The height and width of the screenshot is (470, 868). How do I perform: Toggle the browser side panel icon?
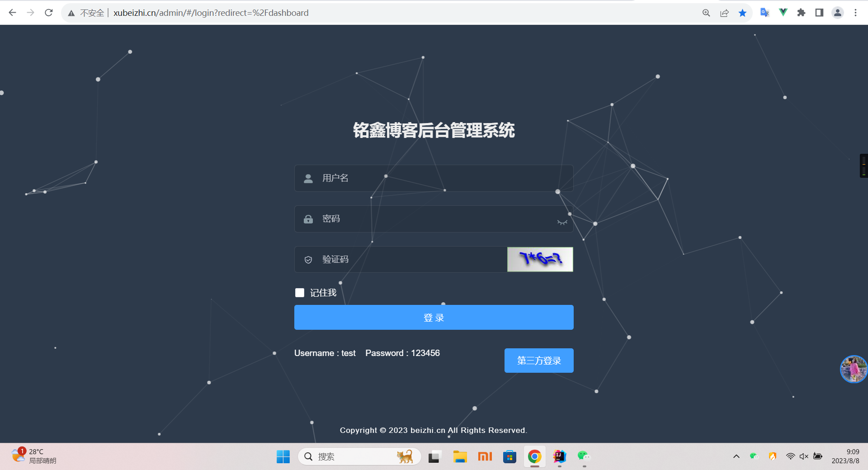click(819, 13)
